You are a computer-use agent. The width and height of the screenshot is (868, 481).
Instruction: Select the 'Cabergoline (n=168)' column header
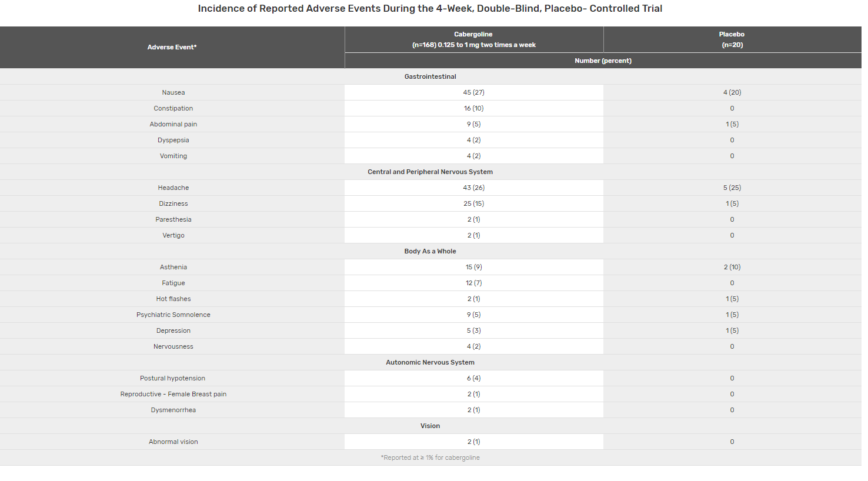(474, 39)
